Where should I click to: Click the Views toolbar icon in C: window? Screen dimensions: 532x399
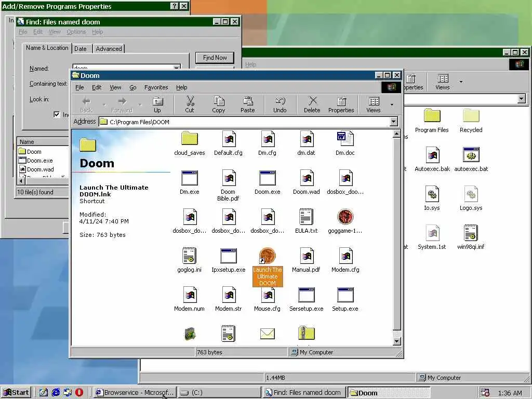coord(443,82)
